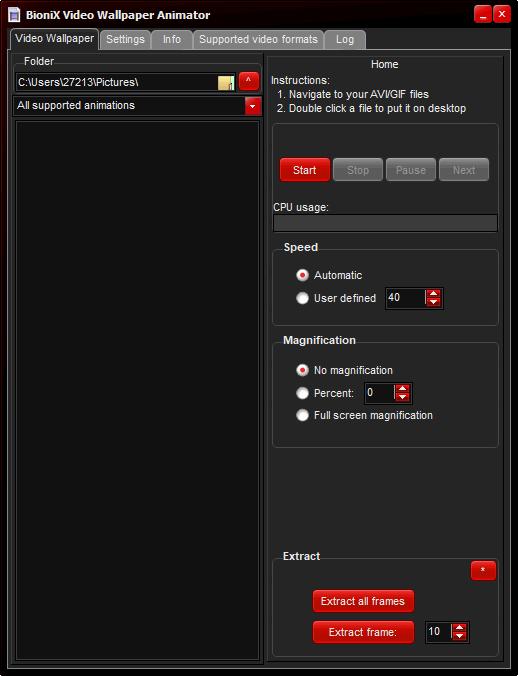
Task: Decrease User defined speed with down arrow
Action: pyautogui.click(x=433, y=302)
